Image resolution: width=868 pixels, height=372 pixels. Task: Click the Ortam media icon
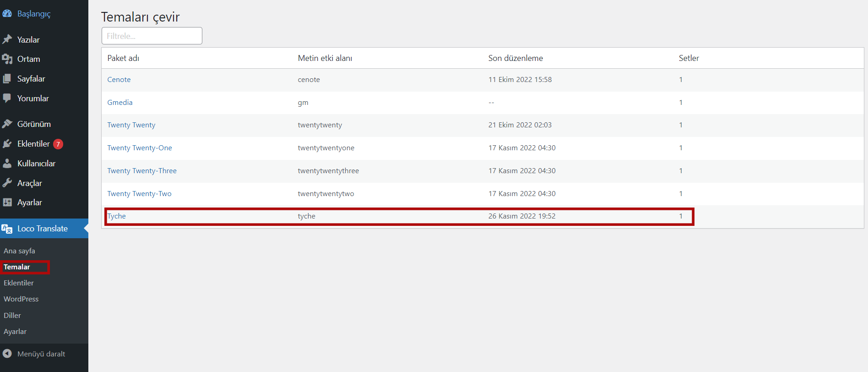tap(7, 59)
